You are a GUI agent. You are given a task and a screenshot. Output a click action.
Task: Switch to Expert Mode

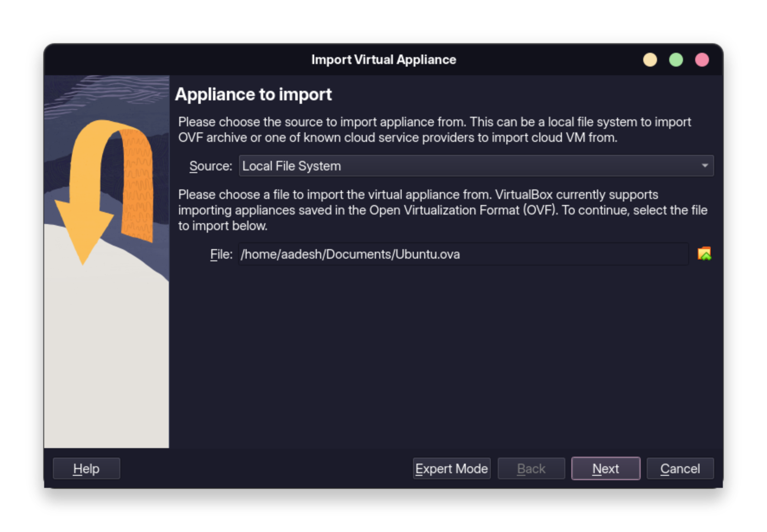[451, 468]
